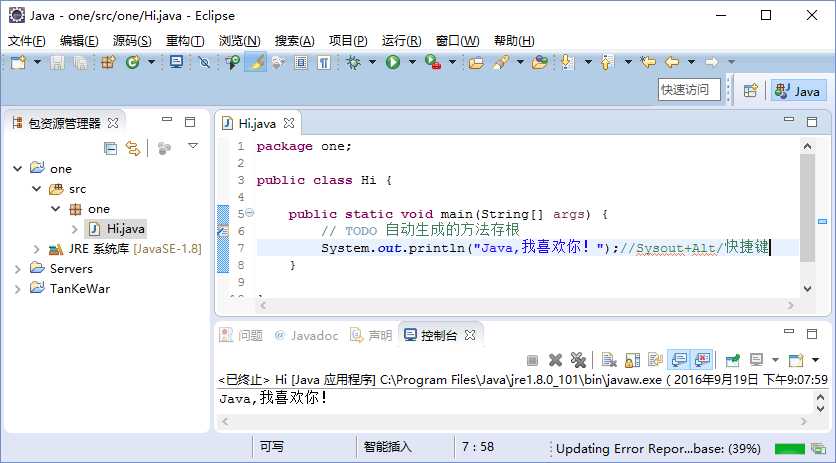836x463 pixels.
Task: Minimize the editor area panel
Action: pos(789,120)
